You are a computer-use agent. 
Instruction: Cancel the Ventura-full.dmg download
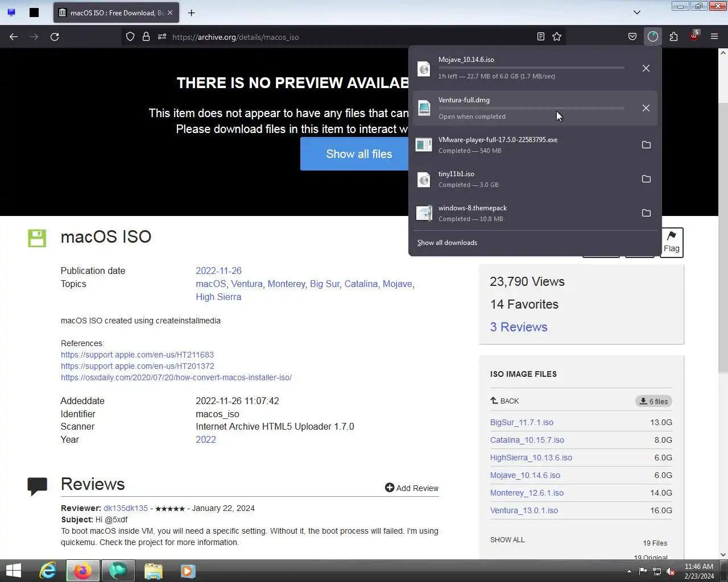646,108
